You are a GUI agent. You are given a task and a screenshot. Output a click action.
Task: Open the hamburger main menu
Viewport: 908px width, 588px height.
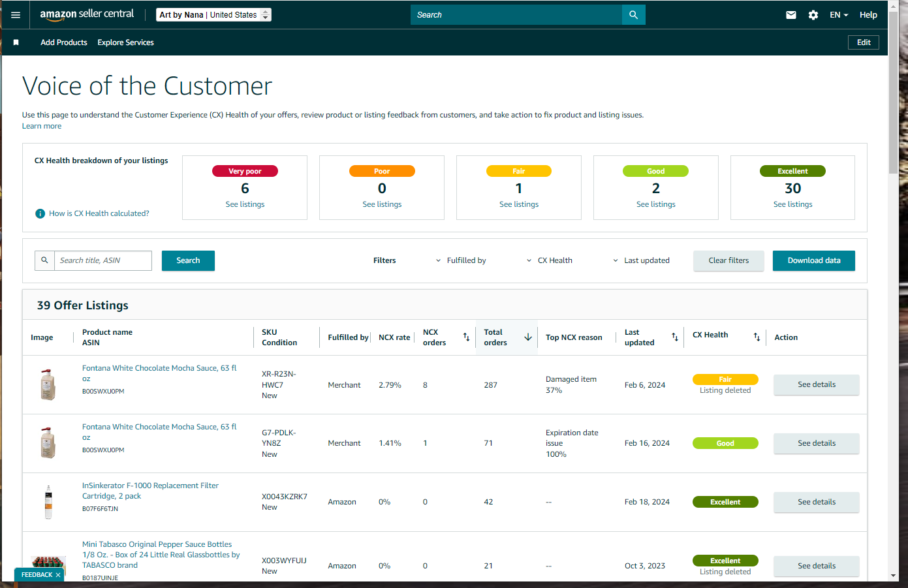16,15
